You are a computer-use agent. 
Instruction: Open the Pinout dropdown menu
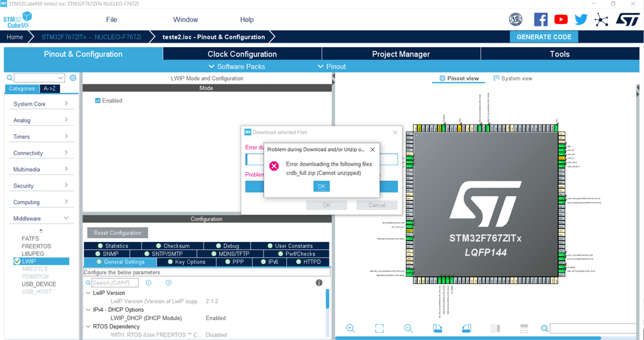coord(331,66)
